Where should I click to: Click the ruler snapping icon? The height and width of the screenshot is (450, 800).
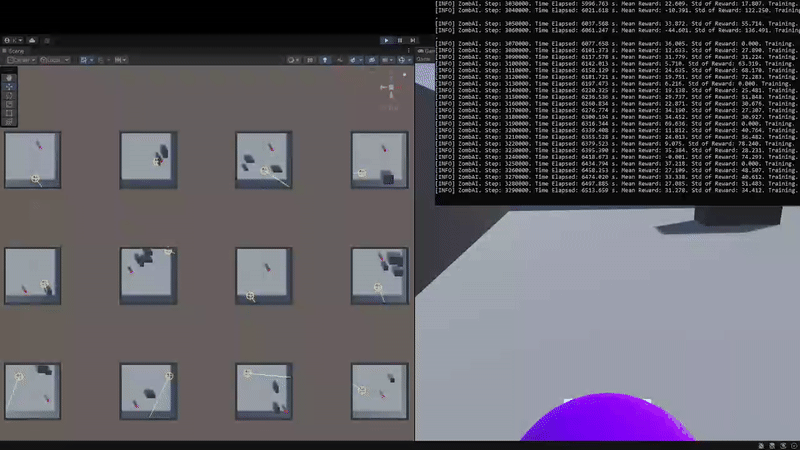[118, 60]
